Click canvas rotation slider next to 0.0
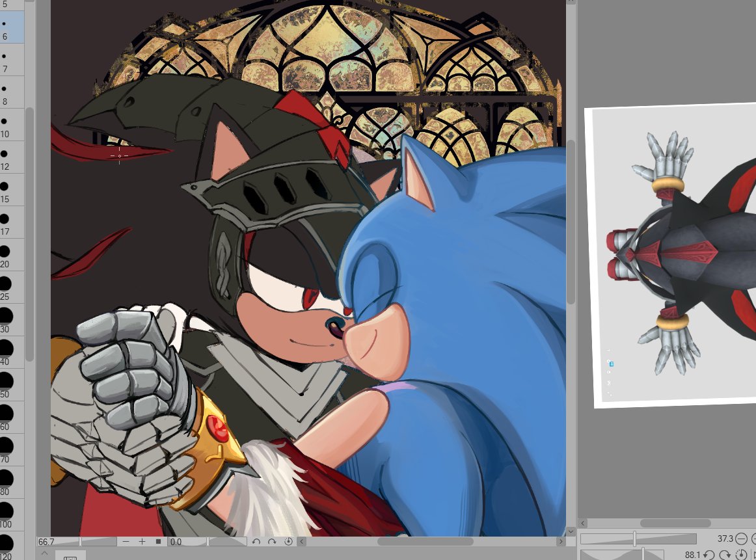This screenshot has width=756, height=560. 208,542
